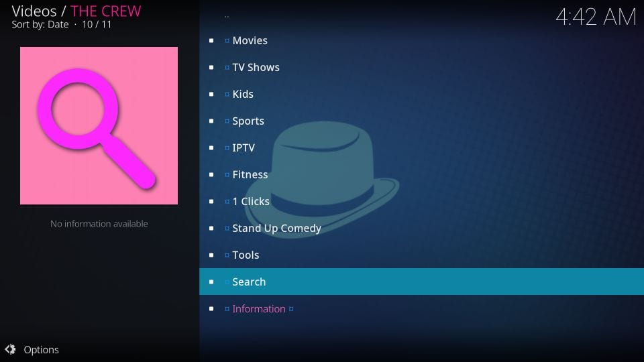Click the Options gear icon
The width and height of the screenshot is (644, 362).
pyautogui.click(x=10, y=349)
